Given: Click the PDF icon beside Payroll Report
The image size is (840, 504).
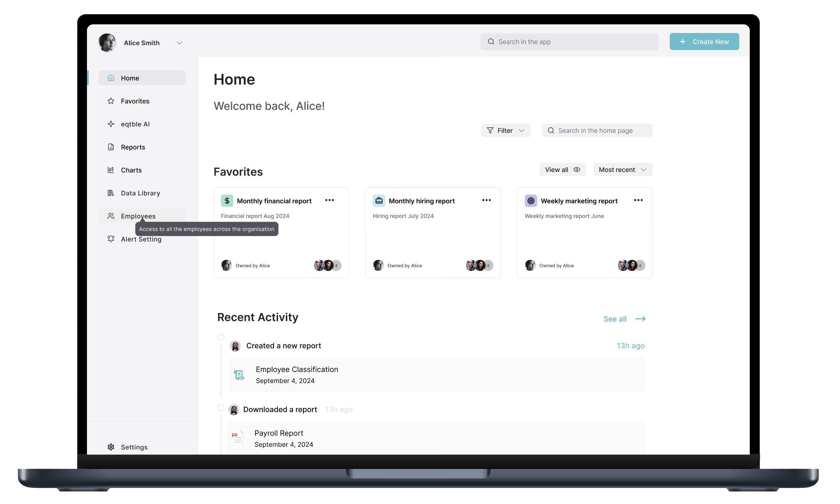Looking at the screenshot, I should point(237,438).
